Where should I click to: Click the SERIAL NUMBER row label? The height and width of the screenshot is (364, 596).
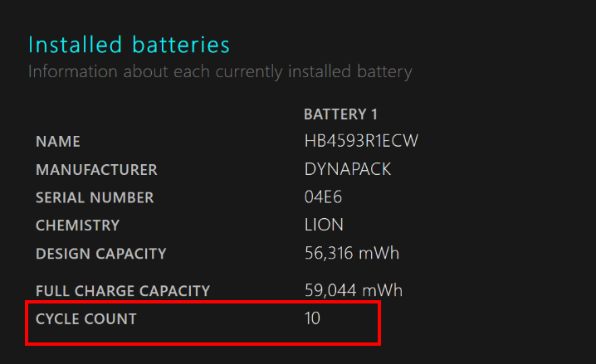[x=95, y=198]
